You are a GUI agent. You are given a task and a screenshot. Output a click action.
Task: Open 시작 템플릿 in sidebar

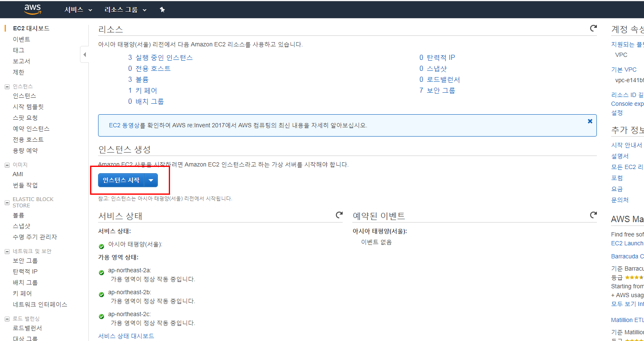(x=28, y=107)
